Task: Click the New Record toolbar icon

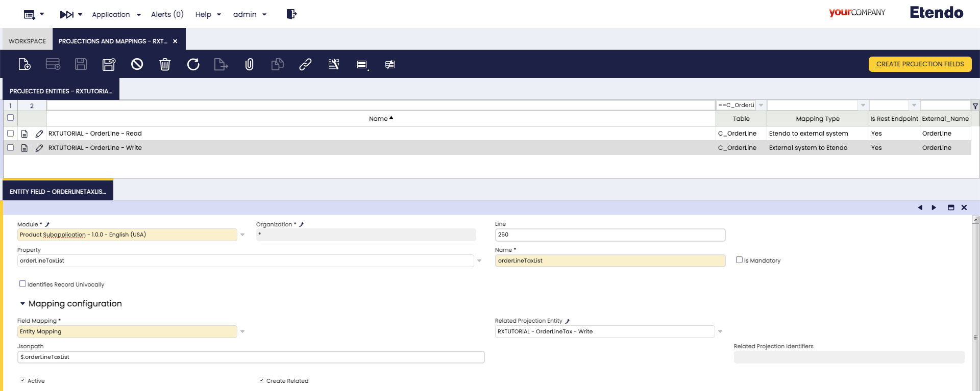Action: (24, 64)
